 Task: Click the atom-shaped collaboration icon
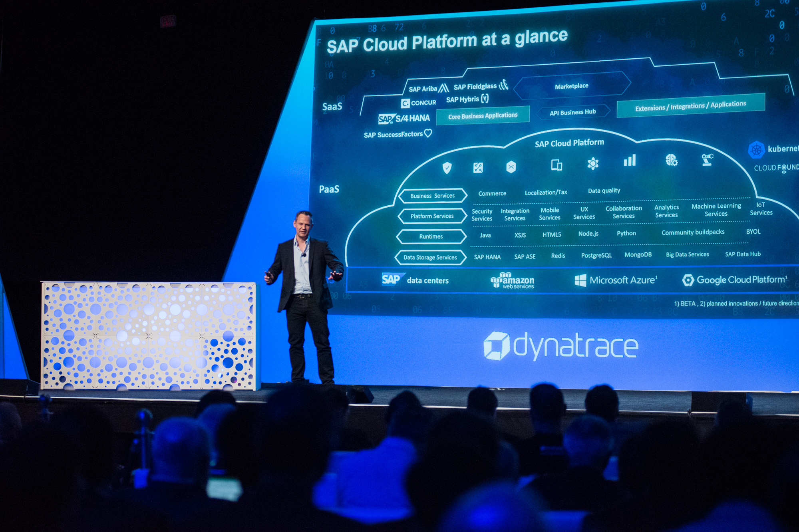[593, 163]
